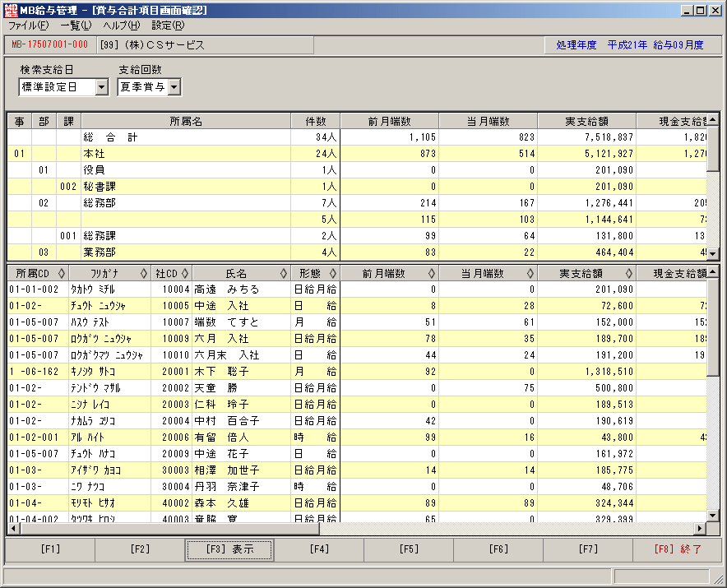Click the [F8] 終了 button to exit
This screenshot has height=588, width=727.
tap(678, 549)
